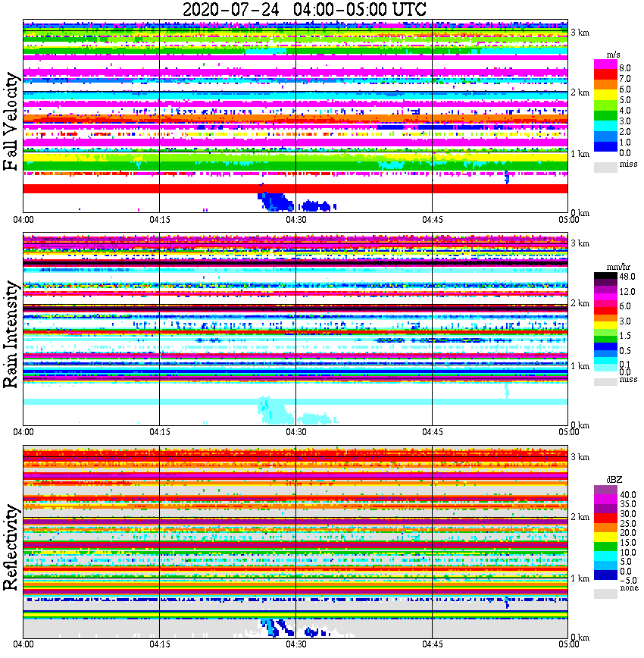Click the 04:30 tick under Fall Velocity plot
This screenshot has height=658, width=644.
click(296, 220)
